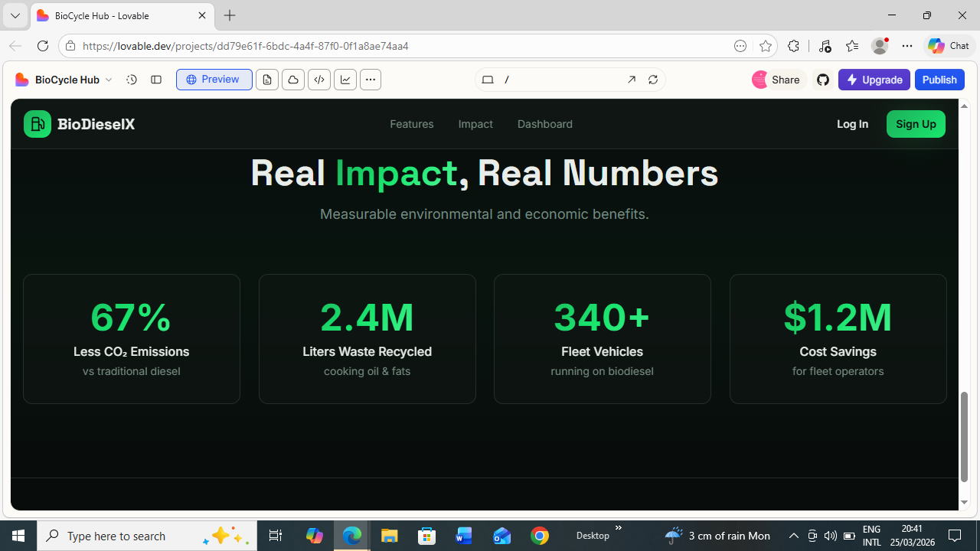980x551 pixels.
Task: Open Google Chrome from the taskbar
Action: click(x=540, y=536)
